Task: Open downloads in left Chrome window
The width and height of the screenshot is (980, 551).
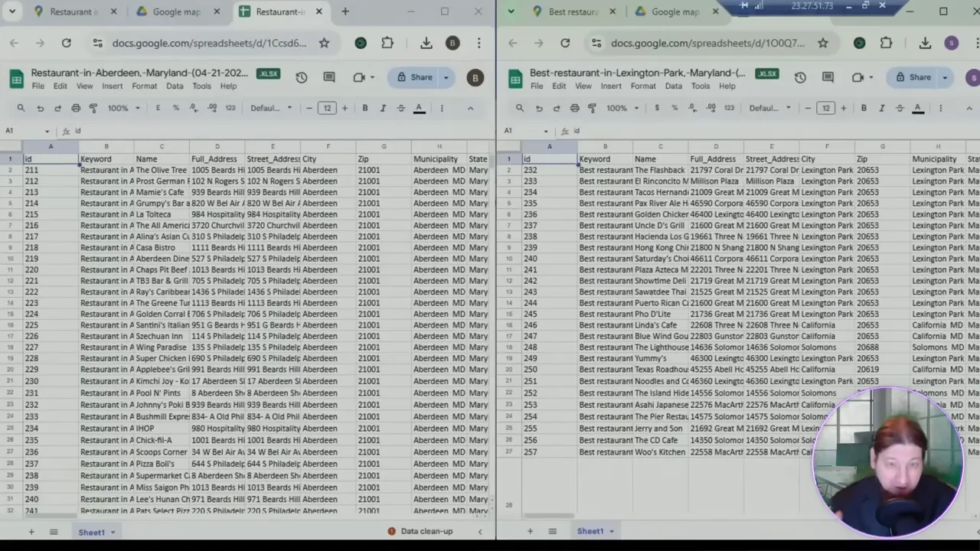Action: [x=426, y=43]
